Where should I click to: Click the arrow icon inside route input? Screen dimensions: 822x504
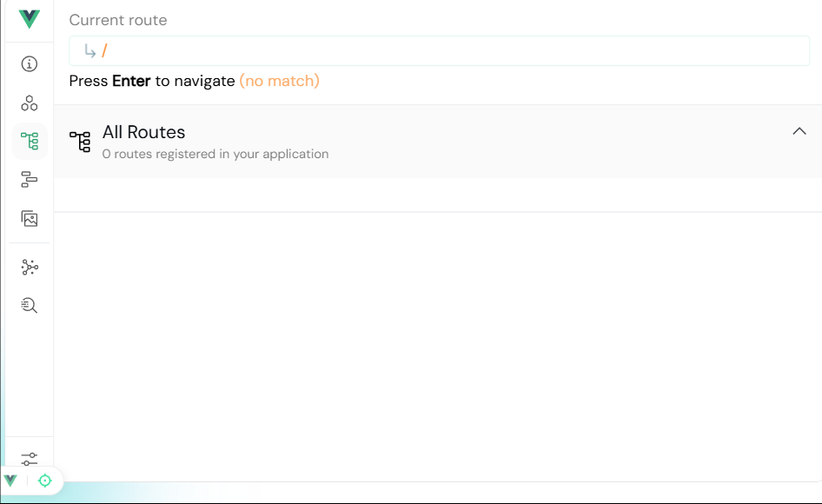[x=92, y=50]
